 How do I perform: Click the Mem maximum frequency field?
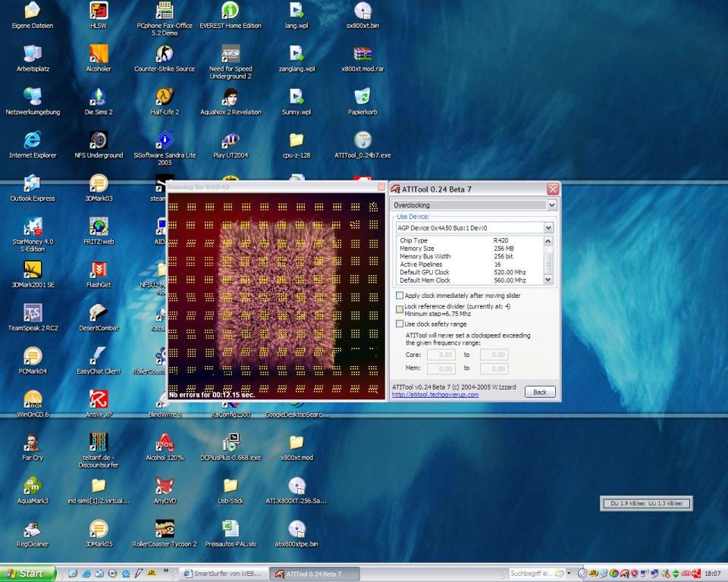494,368
